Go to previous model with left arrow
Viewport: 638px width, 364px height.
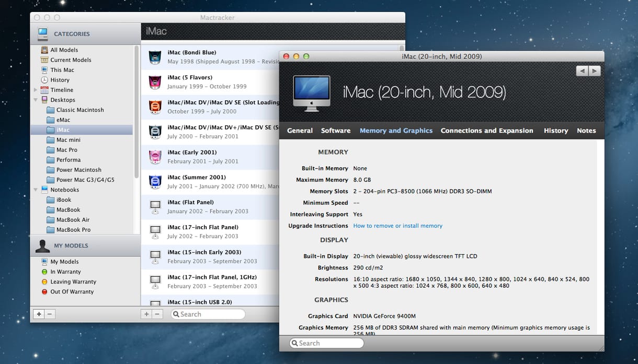582,71
